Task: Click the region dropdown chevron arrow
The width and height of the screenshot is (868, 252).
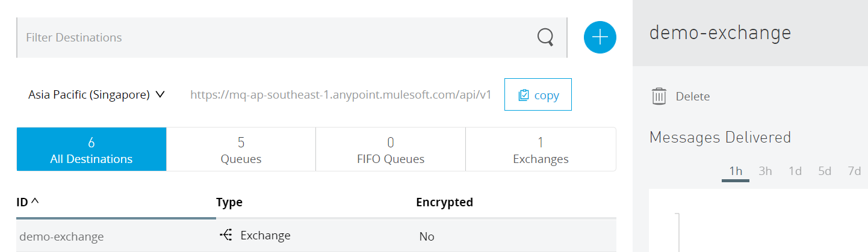Action: 160,94
